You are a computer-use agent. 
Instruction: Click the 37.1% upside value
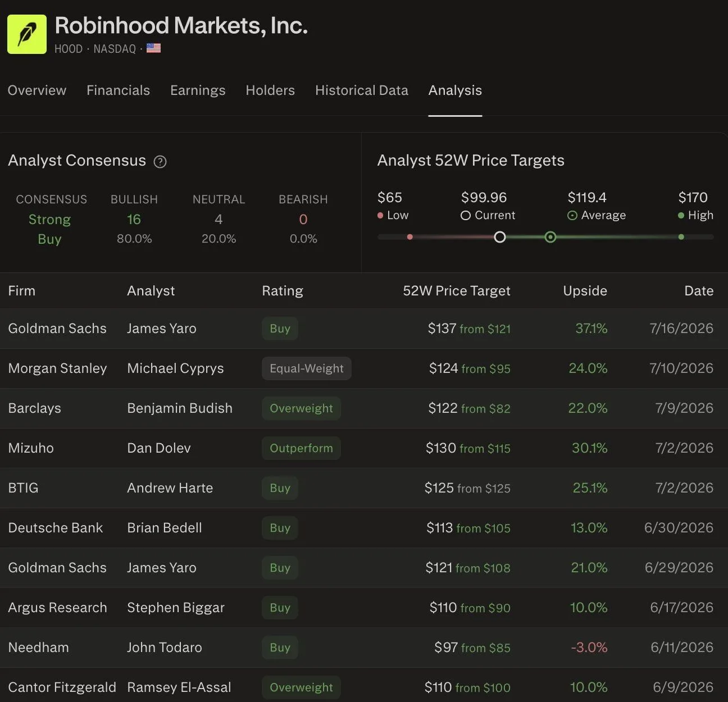[591, 329]
